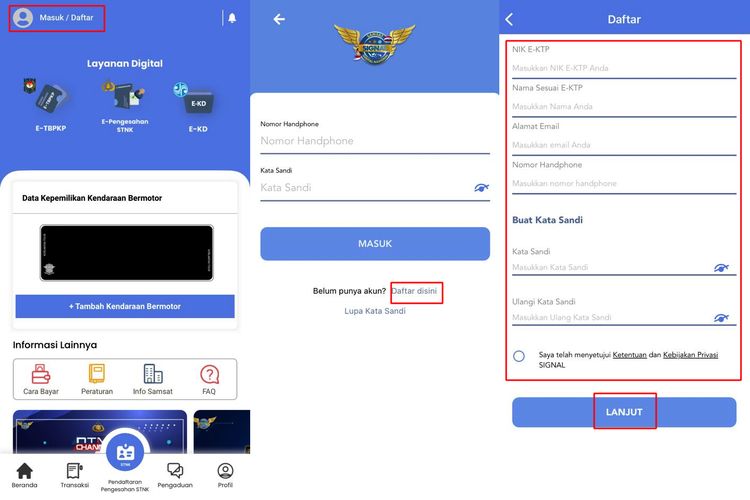Open the Cara Bayar information icon
The height and width of the screenshot is (500, 750).
[41, 375]
